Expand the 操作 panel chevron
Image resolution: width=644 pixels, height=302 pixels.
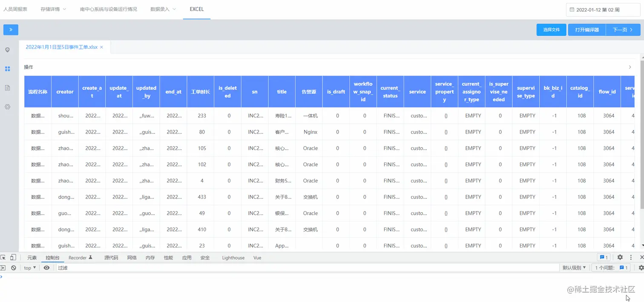tap(630, 67)
